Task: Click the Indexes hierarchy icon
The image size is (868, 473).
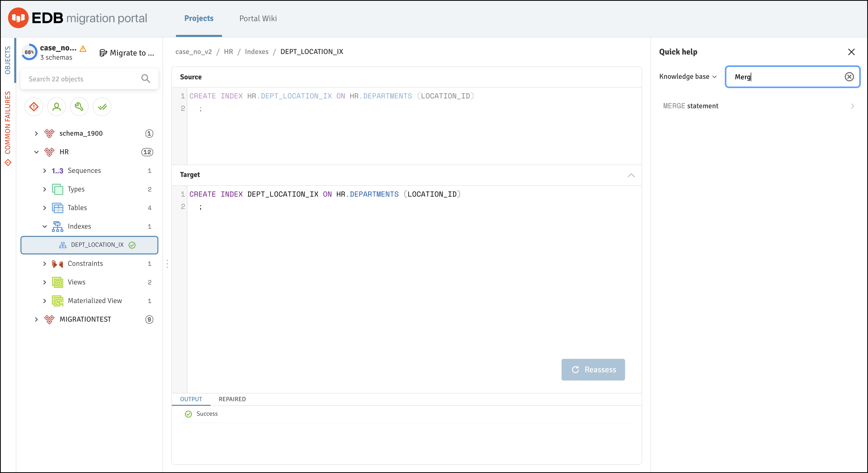Action: pyautogui.click(x=58, y=226)
